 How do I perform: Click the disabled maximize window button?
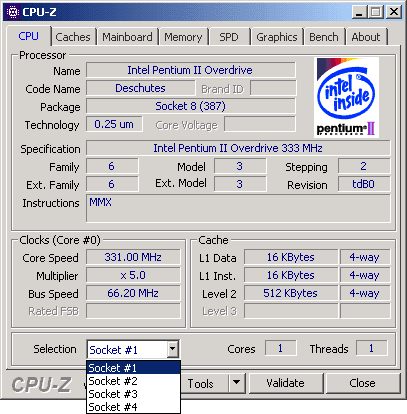click(x=376, y=12)
